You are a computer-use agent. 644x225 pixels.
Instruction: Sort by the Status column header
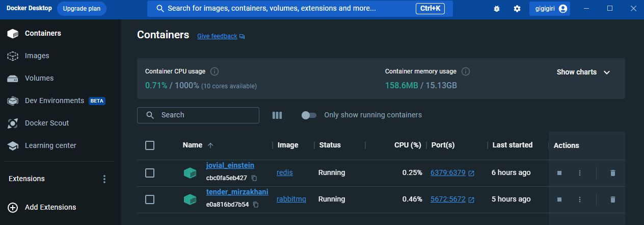[330, 145]
